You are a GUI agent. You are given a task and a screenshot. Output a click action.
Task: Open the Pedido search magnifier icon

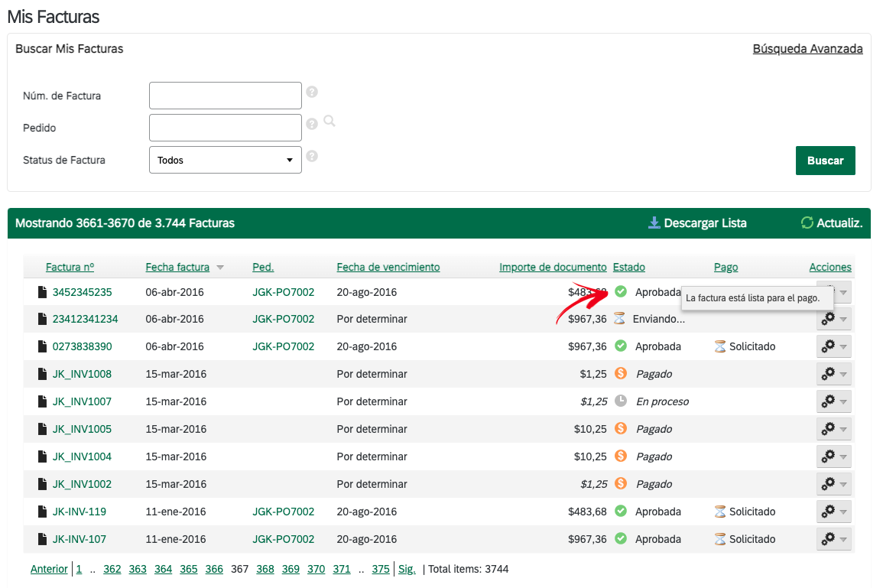330,121
